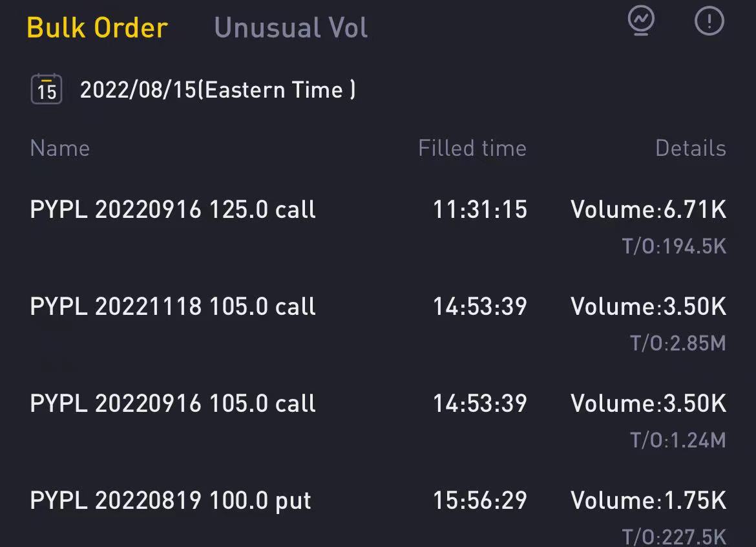Change the 2022/08/15 Eastern Time date
This screenshot has height=547, width=756.
tap(218, 90)
